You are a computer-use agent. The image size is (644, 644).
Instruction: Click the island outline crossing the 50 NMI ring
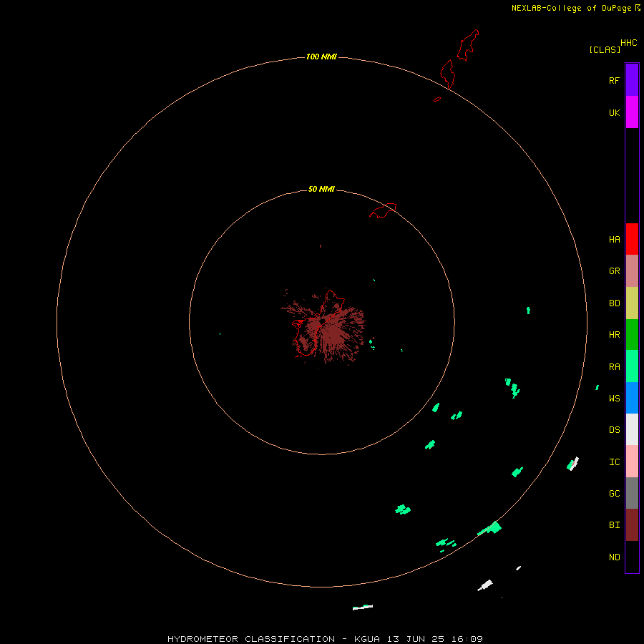pos(384,210)
